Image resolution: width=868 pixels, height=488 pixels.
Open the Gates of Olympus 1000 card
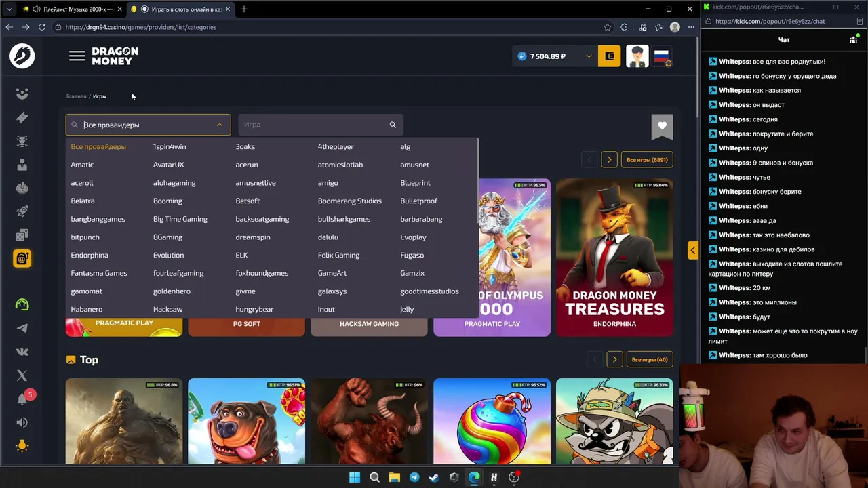(x=492, y=258)
